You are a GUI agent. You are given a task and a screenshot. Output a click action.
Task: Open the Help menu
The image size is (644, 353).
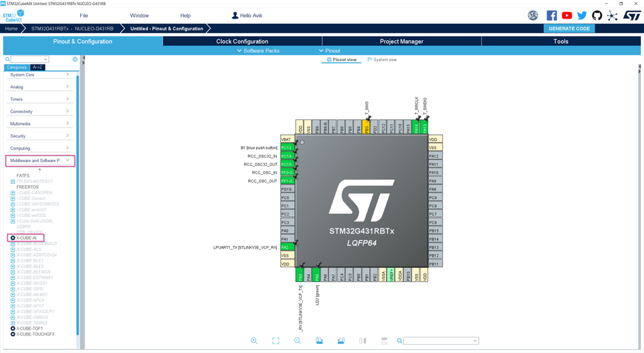click(185, 15)
